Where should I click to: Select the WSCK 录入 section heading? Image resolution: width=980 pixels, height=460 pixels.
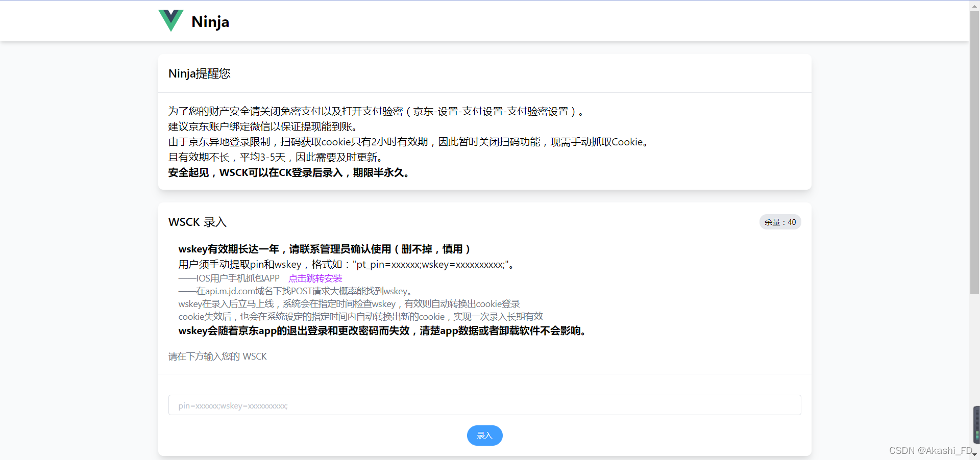click(x=197, y=222)
